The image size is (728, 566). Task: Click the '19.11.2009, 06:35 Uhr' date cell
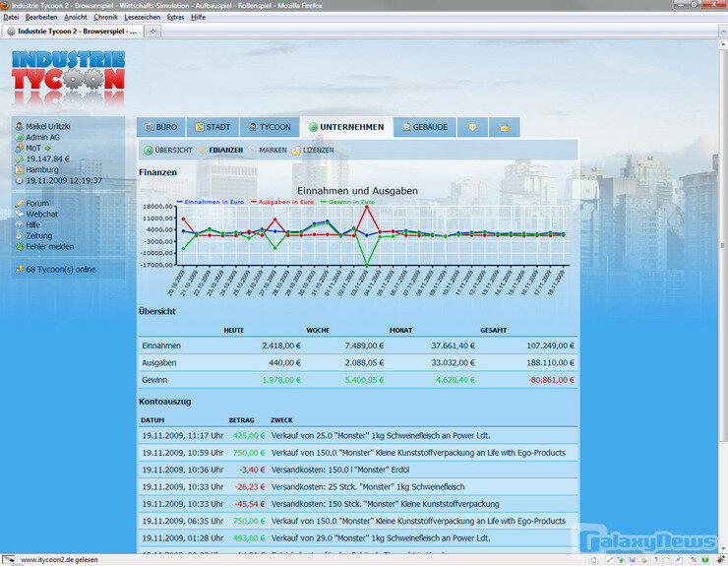(183, 521)
